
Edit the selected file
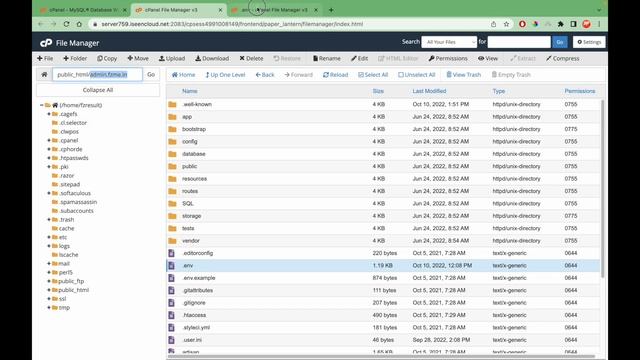pyautogui.click(x=359, y=58)
